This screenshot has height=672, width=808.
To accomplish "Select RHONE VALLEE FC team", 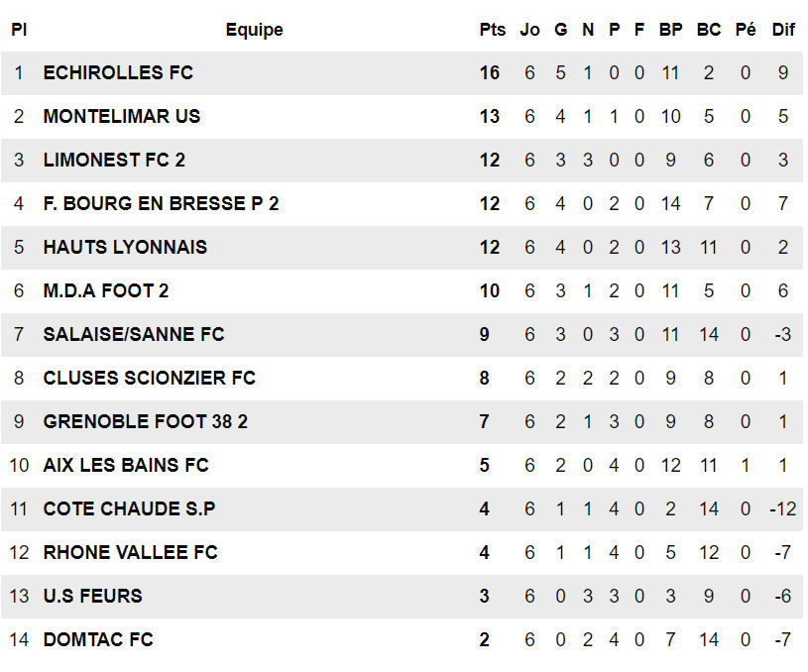I will [x=130, y=553].
